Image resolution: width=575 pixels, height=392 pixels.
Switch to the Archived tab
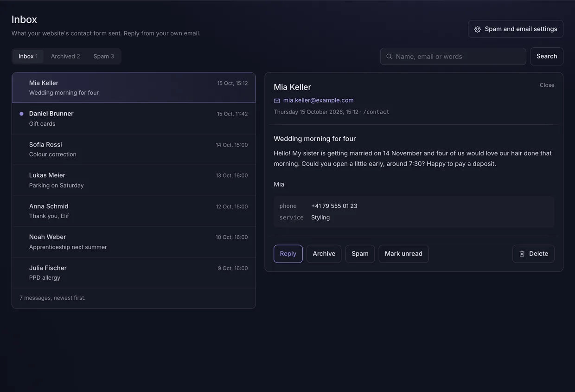tap(65, 56)
